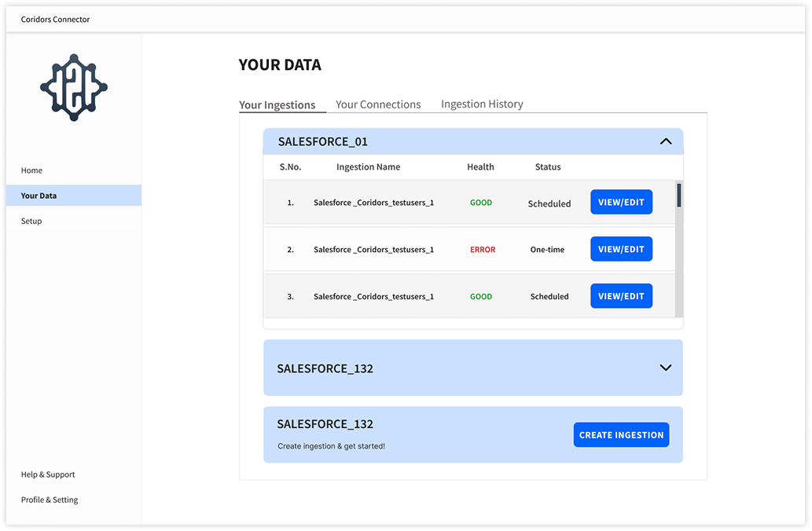
Task: Open Profile & Setting
Action: [x=50, y=500]
